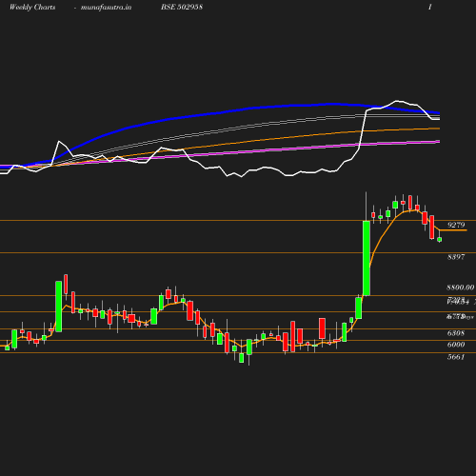Click the 6308 price level label
This screenshot has height=476, width=476.
[456, 333]
